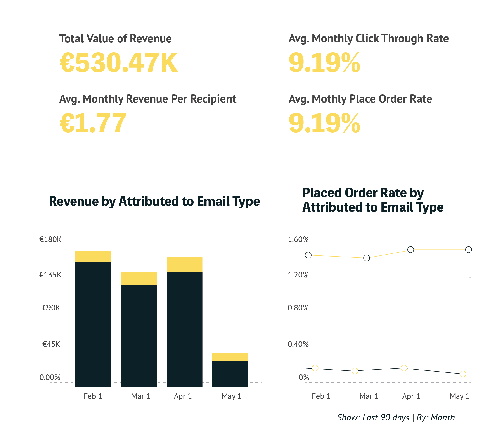The width and height of the screenshot is (504, 429).
Task: Select the upper line Apr 1 data point
Action: (x=410, y=250)
